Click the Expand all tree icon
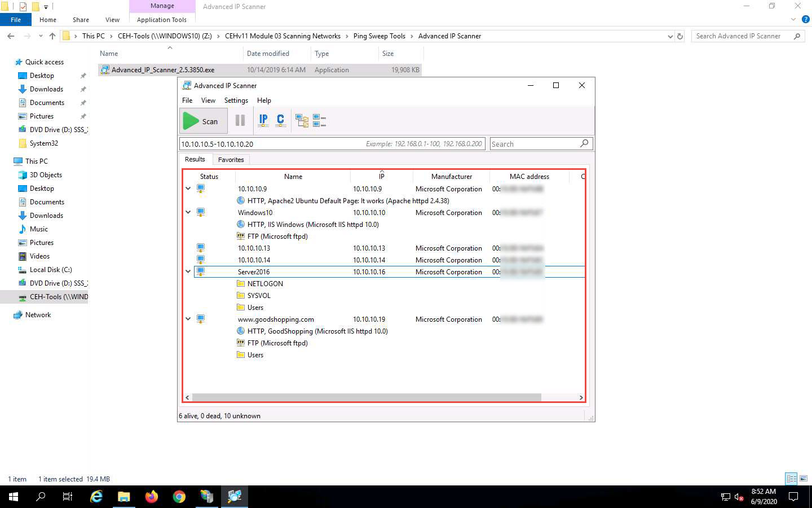The image size is (812, 508). pyautogui.click(x=302, y=121)
